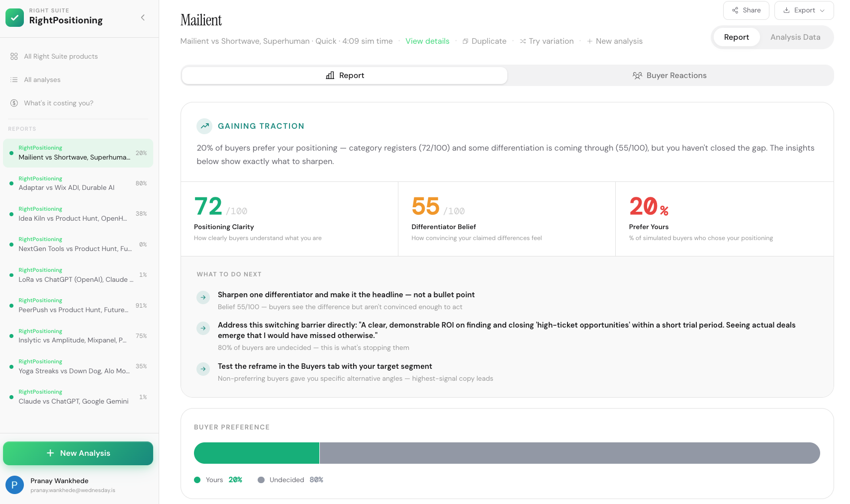Image resolution: width=850 pixels, height=504 pixels.
Task: Click the Share button
Action: tap(746, 10)
